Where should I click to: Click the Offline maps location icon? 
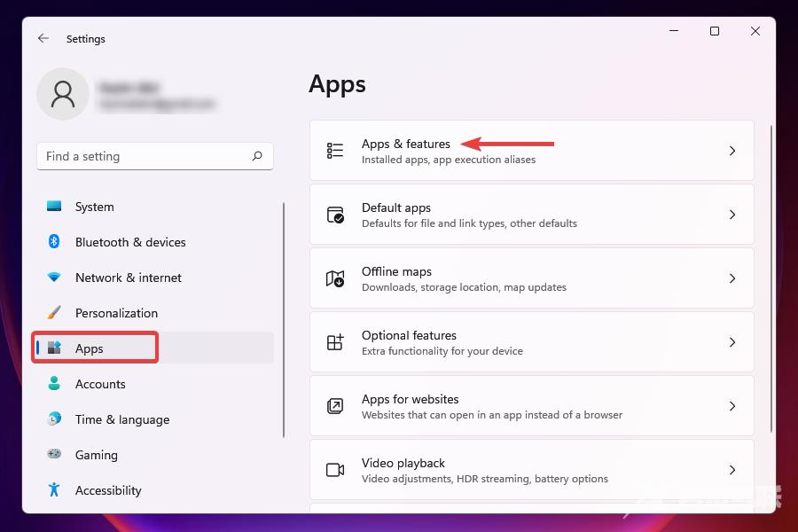click(x=335, y=278)
